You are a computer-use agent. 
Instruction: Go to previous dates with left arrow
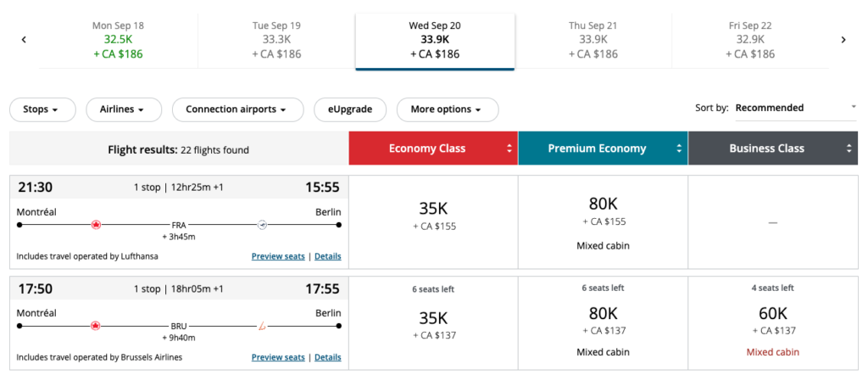(x=24, y=39)
